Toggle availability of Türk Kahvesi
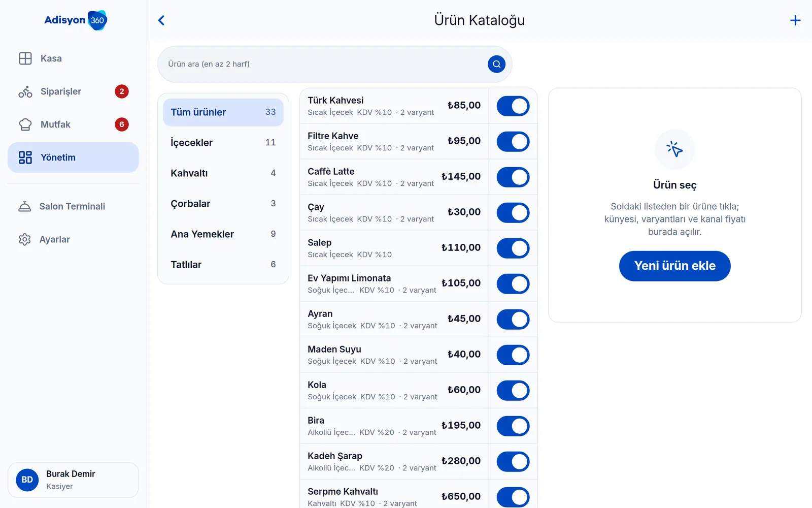 (x=513, y=106)
